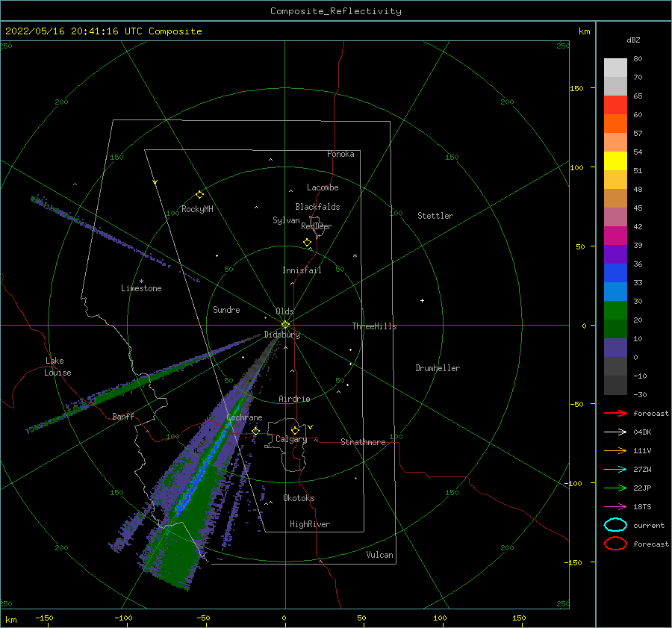Pick the bright yellow 54 dBZ swatch
Viewport: 672px width, 628px height.
coord(615,161)
